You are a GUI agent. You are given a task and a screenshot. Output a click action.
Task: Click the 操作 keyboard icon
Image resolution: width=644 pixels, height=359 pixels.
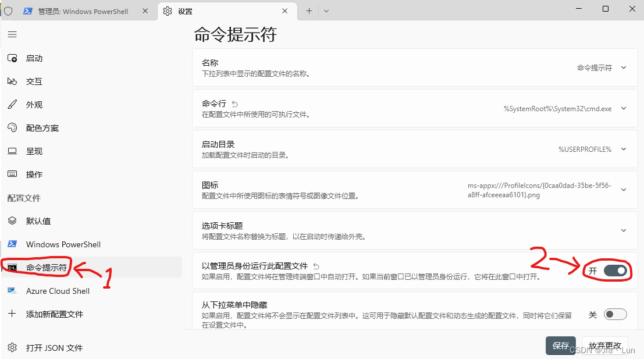point(12,174)
